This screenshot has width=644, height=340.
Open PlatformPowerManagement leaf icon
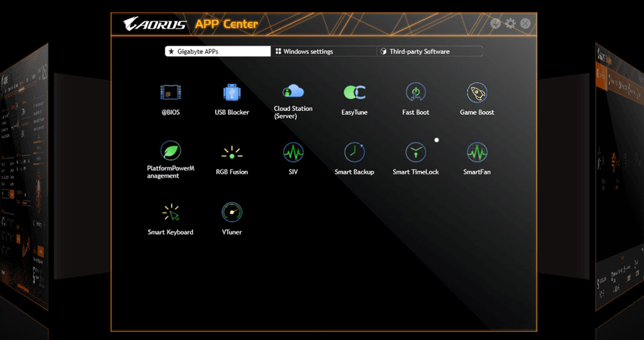[171, 151]
